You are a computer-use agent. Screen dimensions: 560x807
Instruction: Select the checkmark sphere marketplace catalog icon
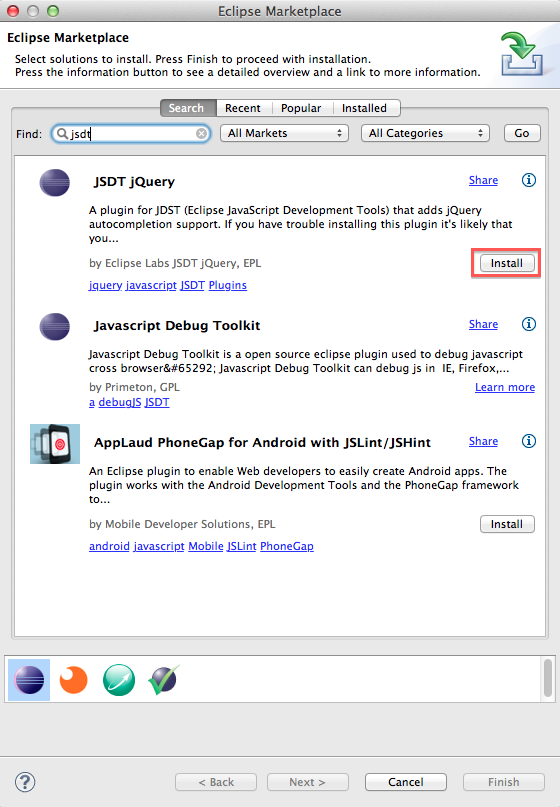tap(163, 680)
